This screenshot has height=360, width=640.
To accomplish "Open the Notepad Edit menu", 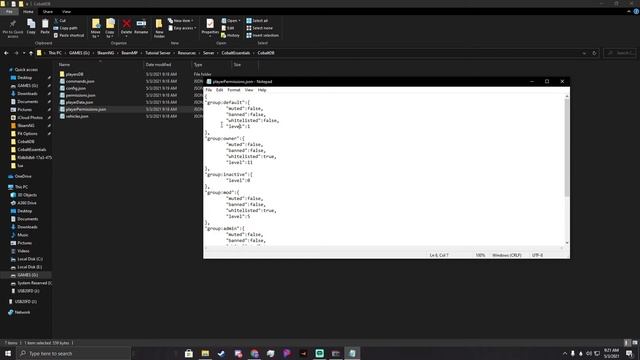I will click(x=220, y=90).
